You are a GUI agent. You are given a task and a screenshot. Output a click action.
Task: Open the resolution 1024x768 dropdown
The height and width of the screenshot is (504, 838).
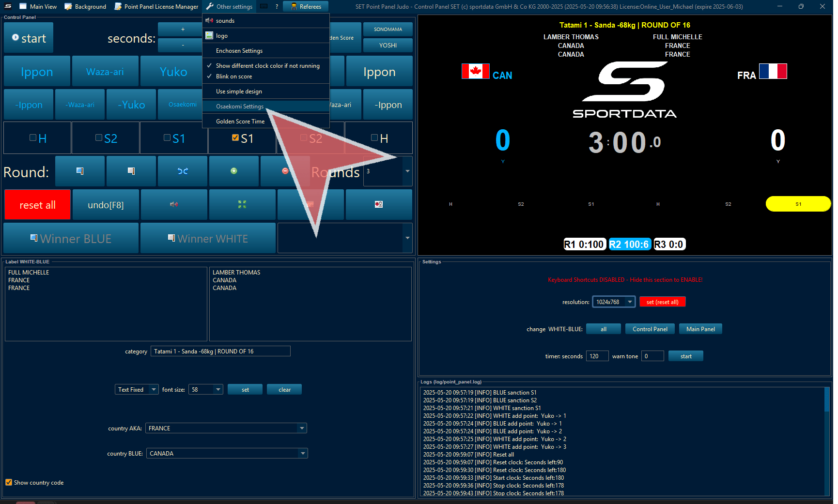click(x=629, y=302)
